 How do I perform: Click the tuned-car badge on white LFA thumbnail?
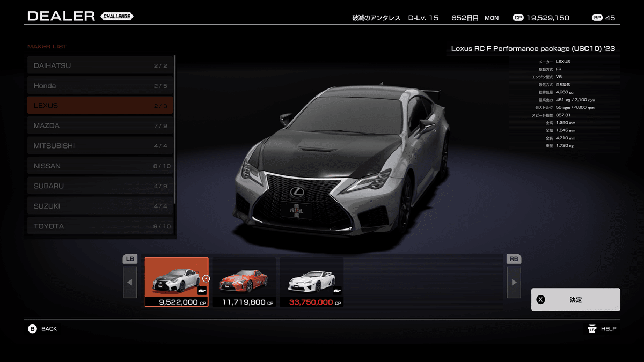click(x=337, y=291)
